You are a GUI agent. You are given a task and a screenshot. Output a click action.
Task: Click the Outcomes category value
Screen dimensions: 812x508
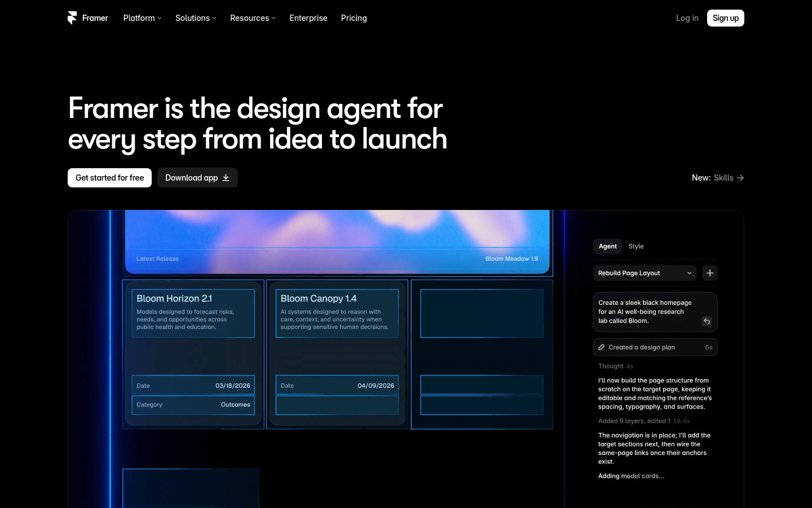(236, 405)
